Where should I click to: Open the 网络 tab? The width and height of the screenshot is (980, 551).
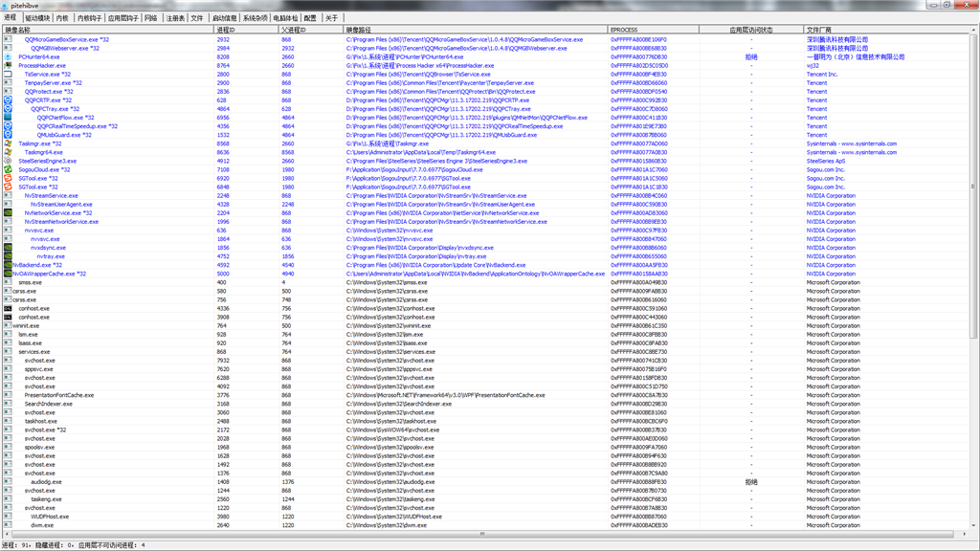[151, 18]
